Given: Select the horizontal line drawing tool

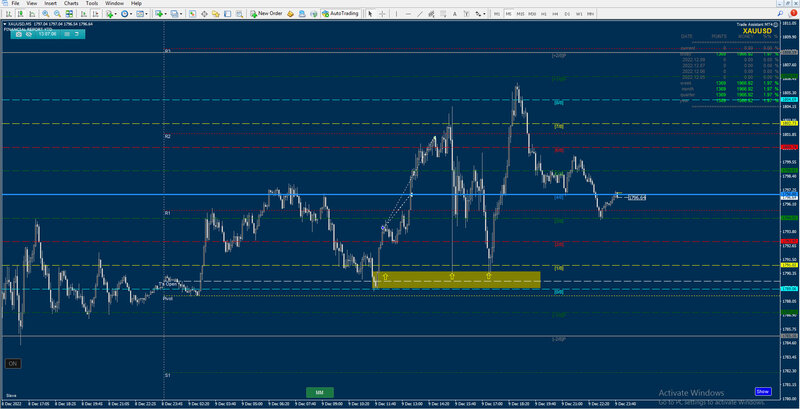Looking at the screenshot, I should tap(408, 14).
